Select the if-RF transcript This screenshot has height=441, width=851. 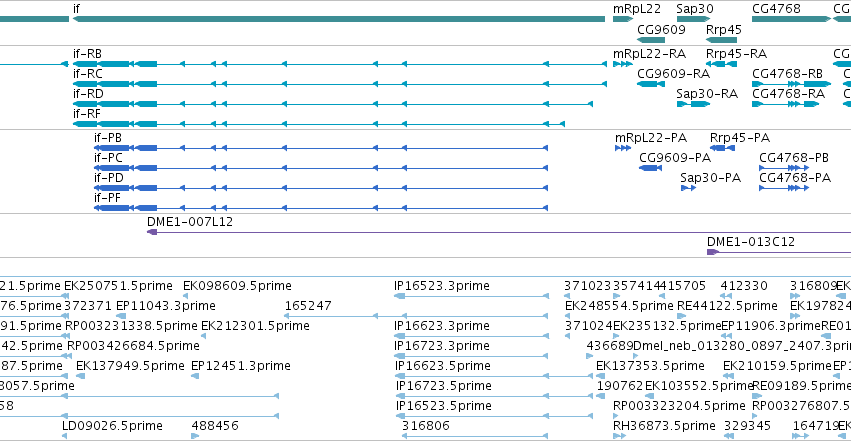coord(319,124)
